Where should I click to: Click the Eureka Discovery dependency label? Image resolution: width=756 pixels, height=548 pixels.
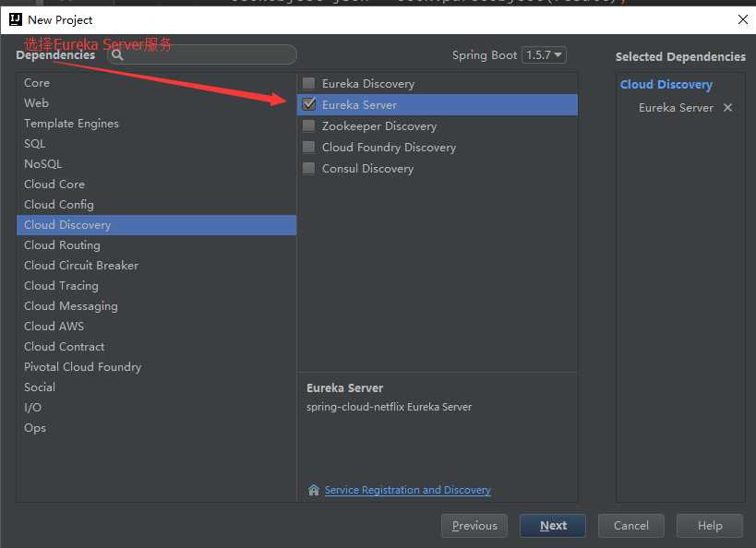[x=368, y=83]
